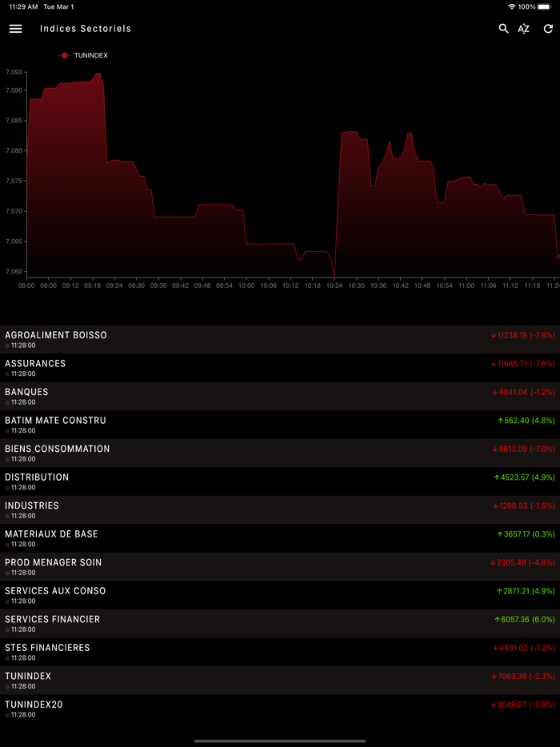Tap value 4523.57 (4.9%)
Image resolution: width=560 pixels, height=747 pixels.
[x=524, y=477]
